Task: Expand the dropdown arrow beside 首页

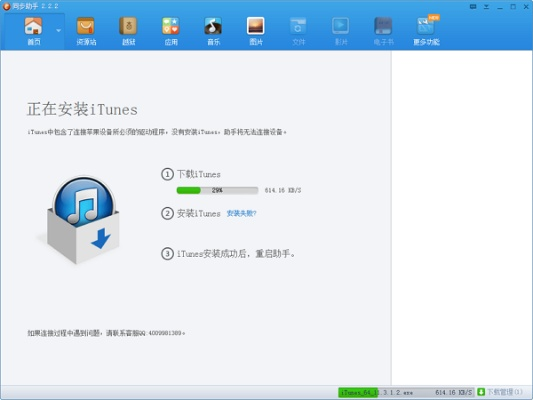Action: [x=58, y=31]
